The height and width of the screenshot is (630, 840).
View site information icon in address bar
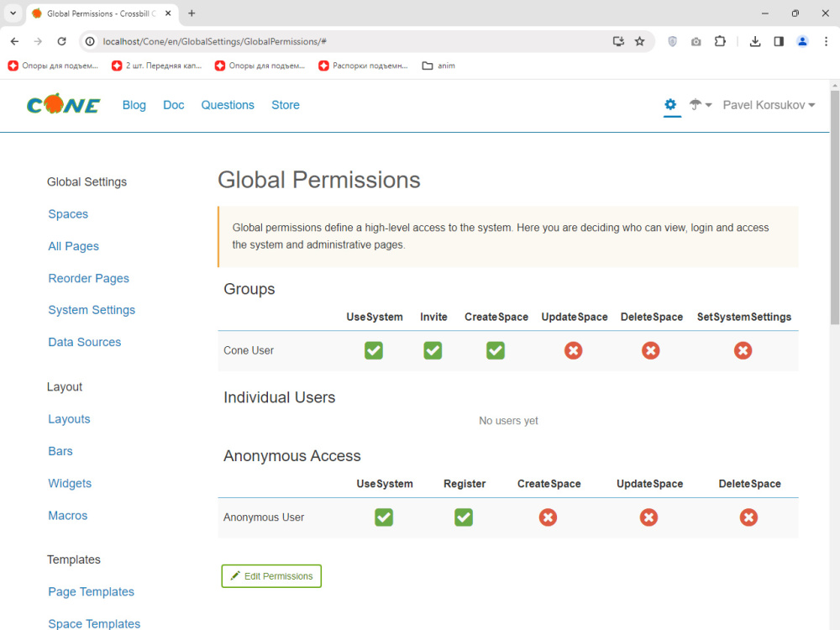pos(90,41)
